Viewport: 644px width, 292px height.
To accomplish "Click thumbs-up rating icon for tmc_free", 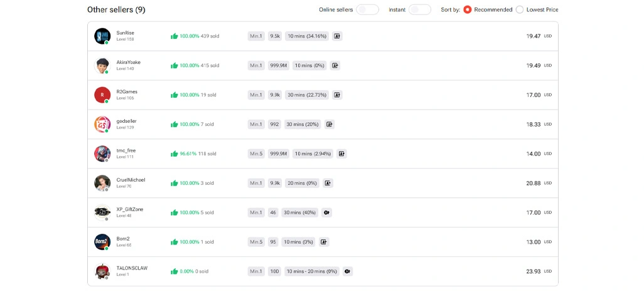I will click(x=174, y=154).
